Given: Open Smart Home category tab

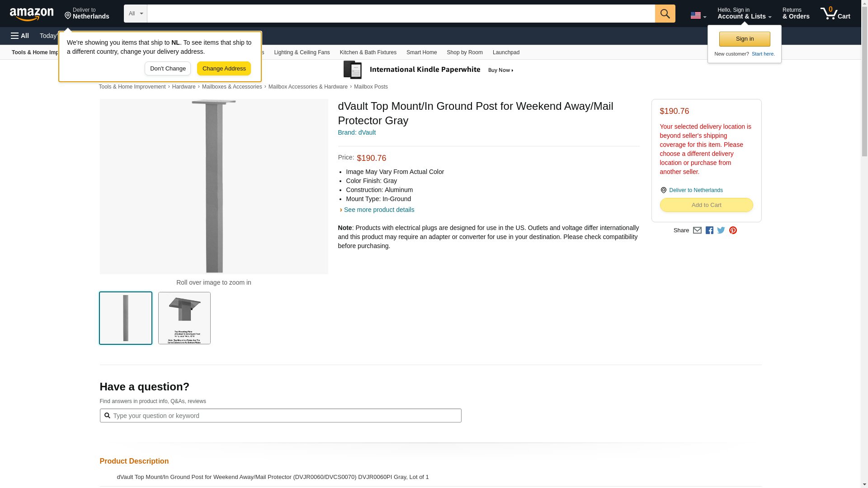Looking at the screenshot, I should [421, 52].
